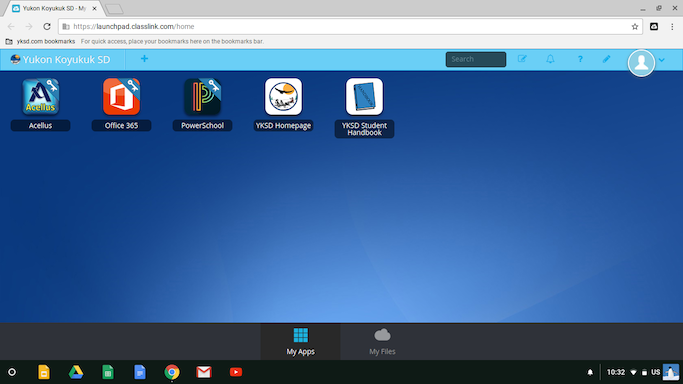683x384 pixels.
Task: Click into the Search field
Action: (x=476, y=59)
